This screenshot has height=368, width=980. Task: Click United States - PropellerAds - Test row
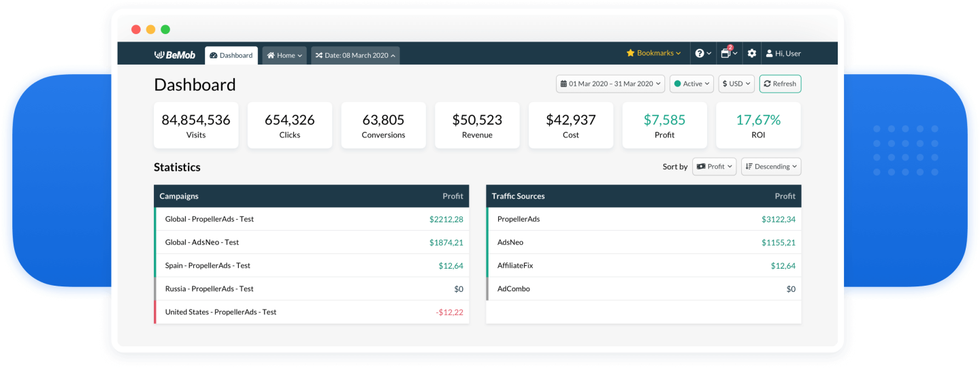tap(220, 312)
